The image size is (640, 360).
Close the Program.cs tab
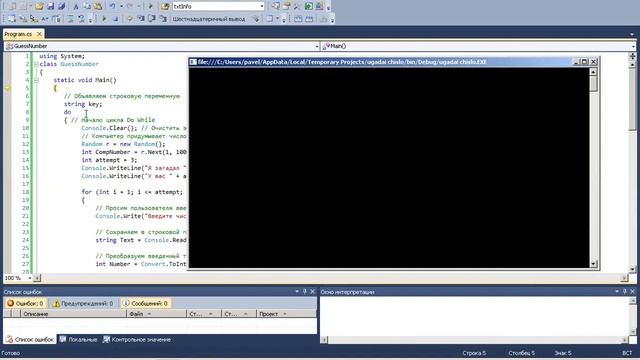[x=39, y=34]
